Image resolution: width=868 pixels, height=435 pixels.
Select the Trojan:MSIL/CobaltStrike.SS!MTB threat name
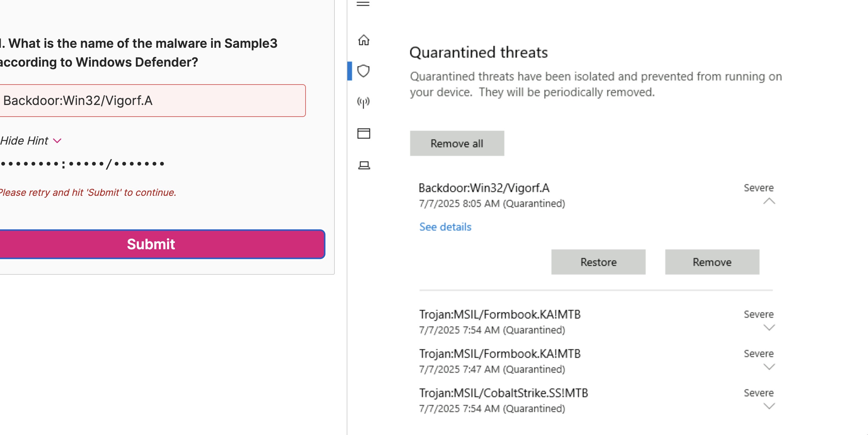click(x=503, y=393)
